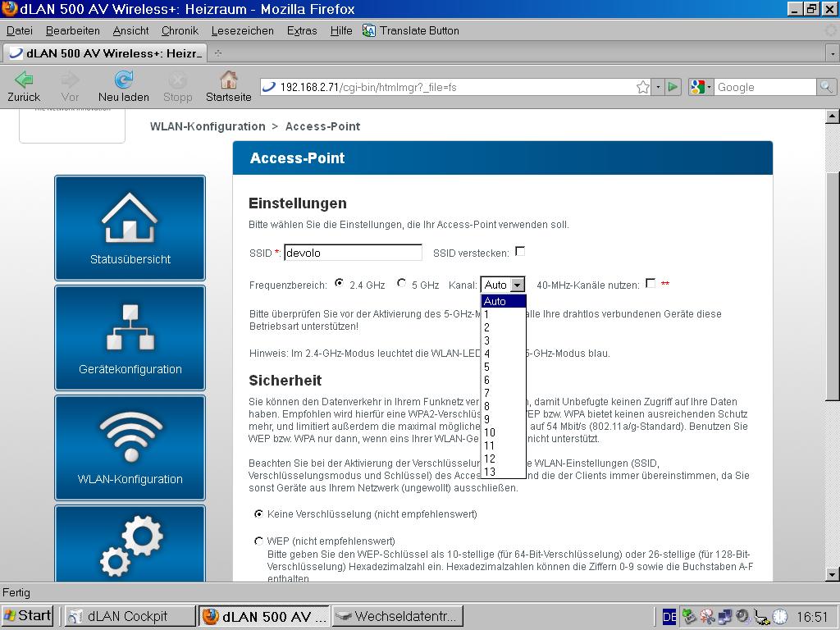Select Keine Verschlüsselung radio option
Screen dimensions: 840x630
[258, 514]
